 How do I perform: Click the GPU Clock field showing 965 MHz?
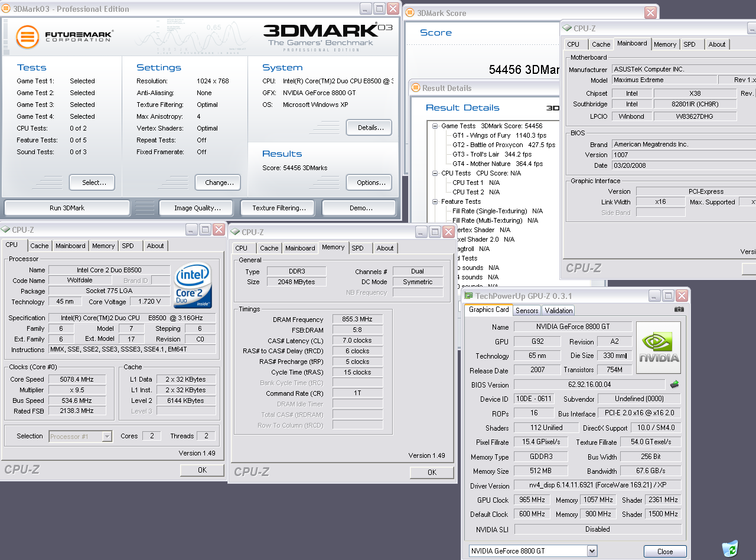(x=532, y=500)
